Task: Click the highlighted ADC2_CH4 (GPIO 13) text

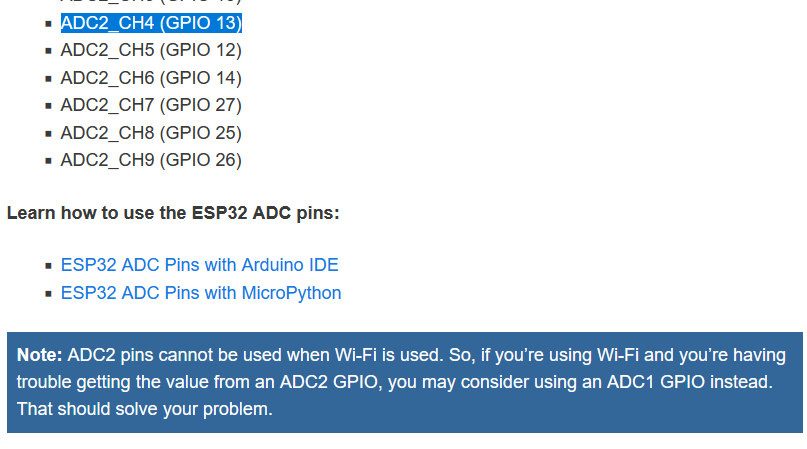Action: [151, 23]
